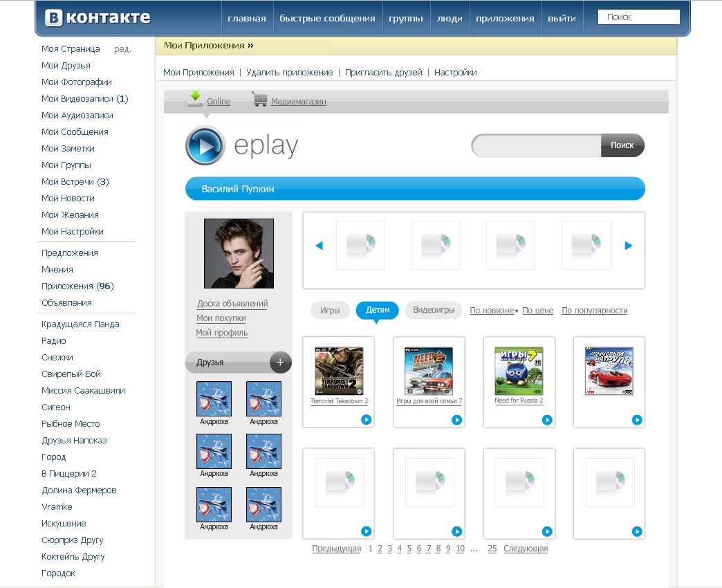Open главная in top navigation
This screenshot has width=722, height=588.
[x=247, y=19]
